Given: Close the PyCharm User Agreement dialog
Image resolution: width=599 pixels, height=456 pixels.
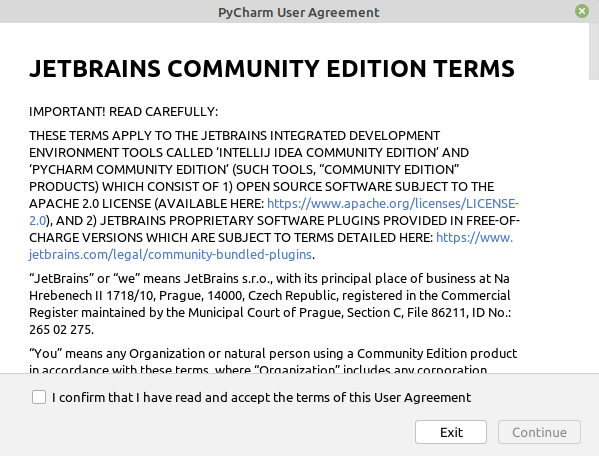Looking at the screenshot, I should [x=582, y=11].
